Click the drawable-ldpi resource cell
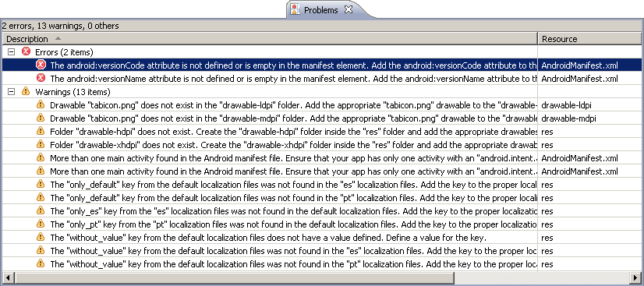This screenshot has width=644, height=286. pyautogui.click(x=566, y=105)
